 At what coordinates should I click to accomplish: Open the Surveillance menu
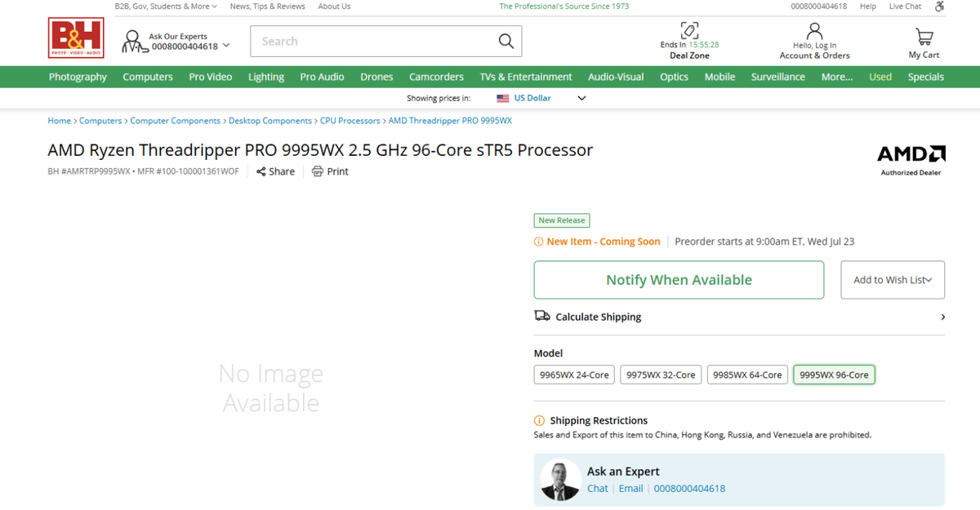(x=777, y=77)
